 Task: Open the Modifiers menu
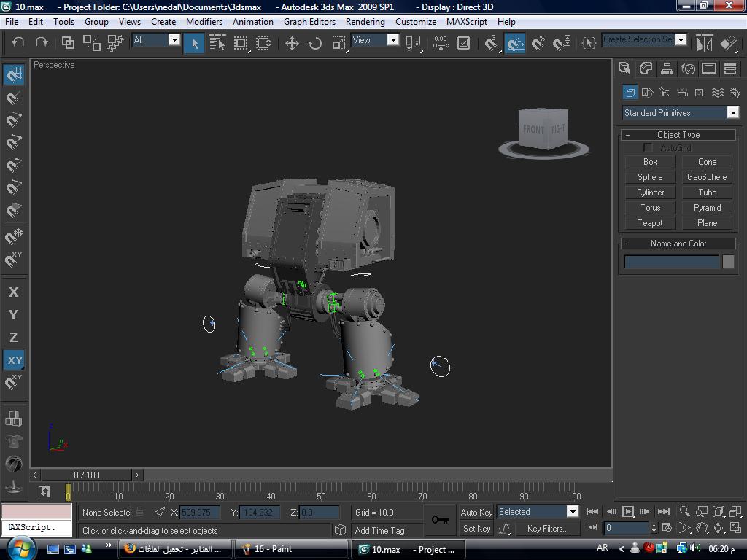pos(204,21)
